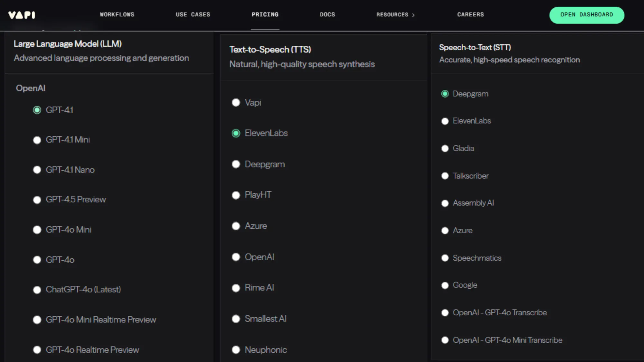Go to the Use Cases page

pos(193,14)
